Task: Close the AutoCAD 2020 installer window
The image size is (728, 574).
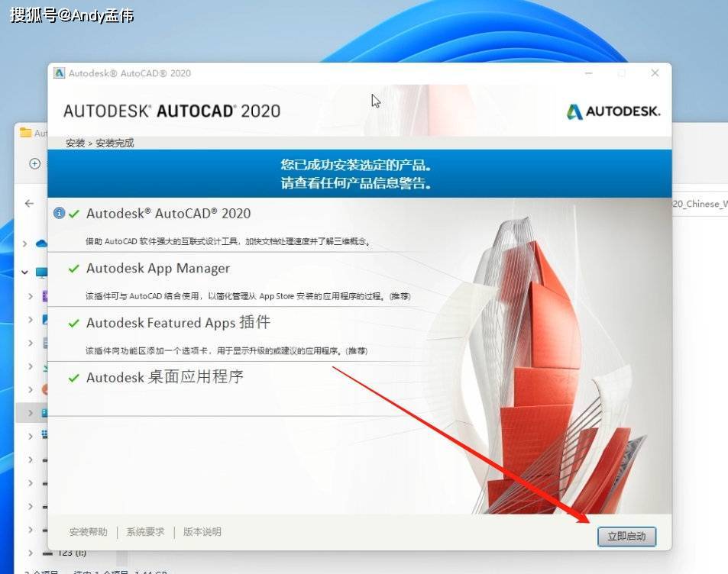Action: pos(655,73)
